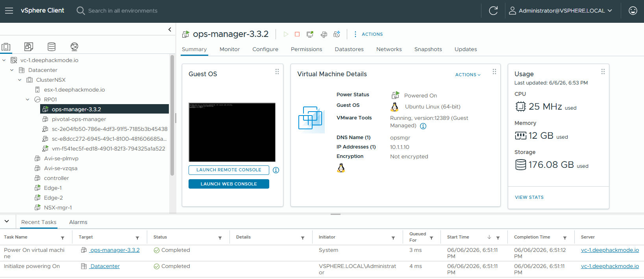644x279 pixels.
Task: Open the ops-manager-3.3.2 target link
Action: pos(115,250)
